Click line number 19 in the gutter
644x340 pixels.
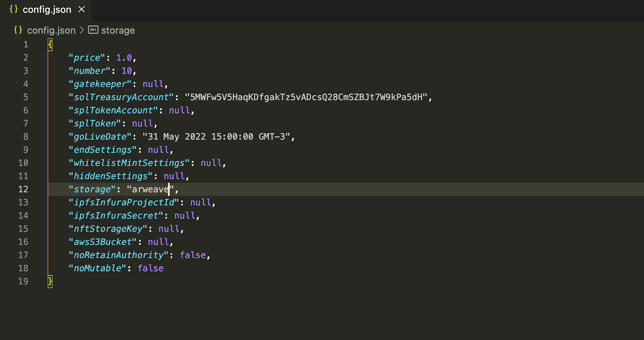(23, 282)
